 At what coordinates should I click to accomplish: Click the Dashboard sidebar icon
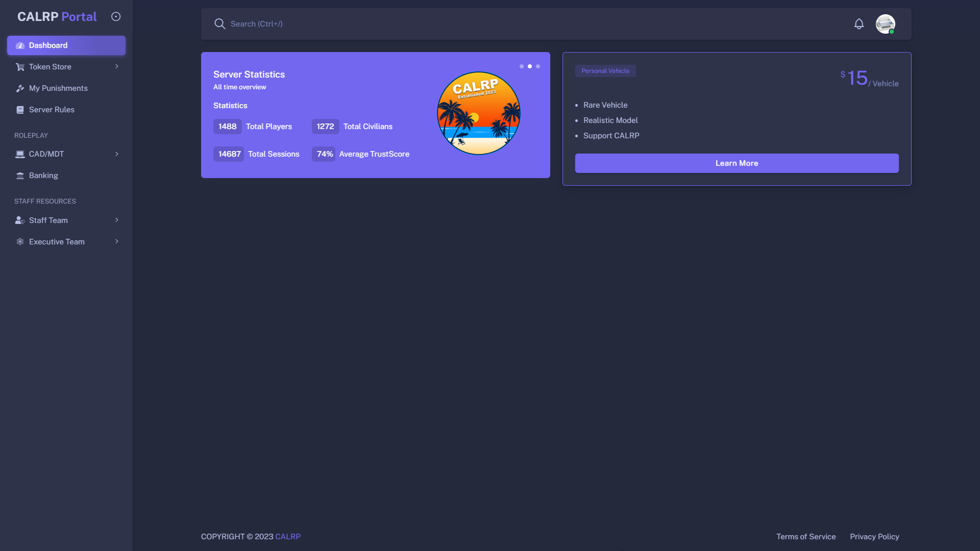pos(20,45)
